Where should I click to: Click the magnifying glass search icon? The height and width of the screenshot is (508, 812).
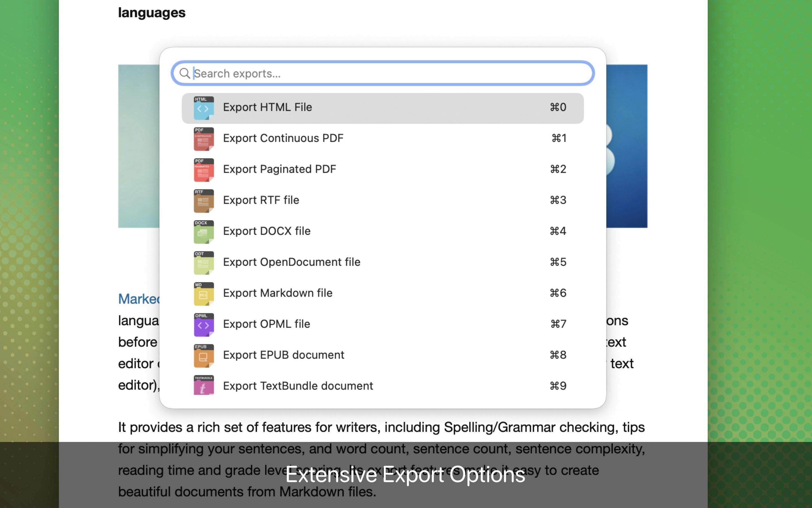click(185, 73)
